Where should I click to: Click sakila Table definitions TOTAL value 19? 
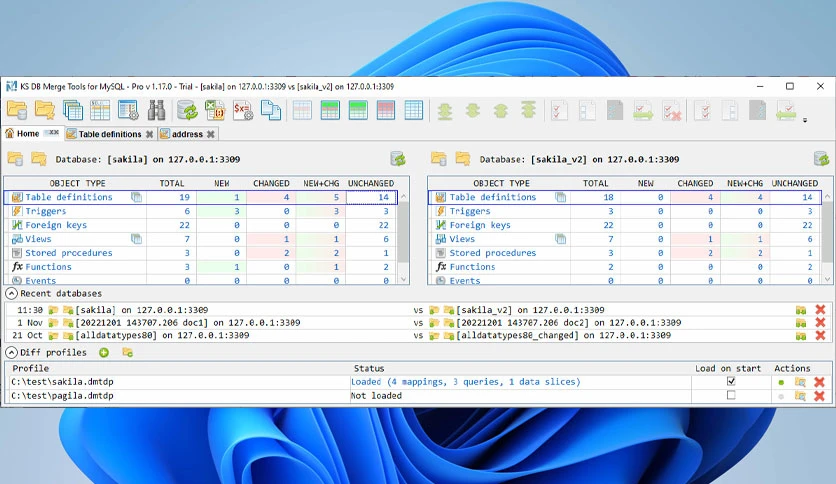tap(184, 197)
